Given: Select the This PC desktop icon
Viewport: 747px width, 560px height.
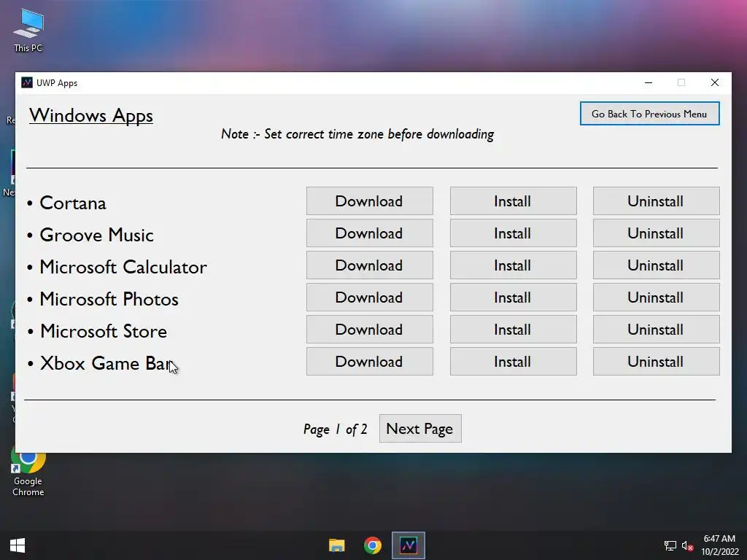Looking at the screenshot, I should (x=28, y=30).
